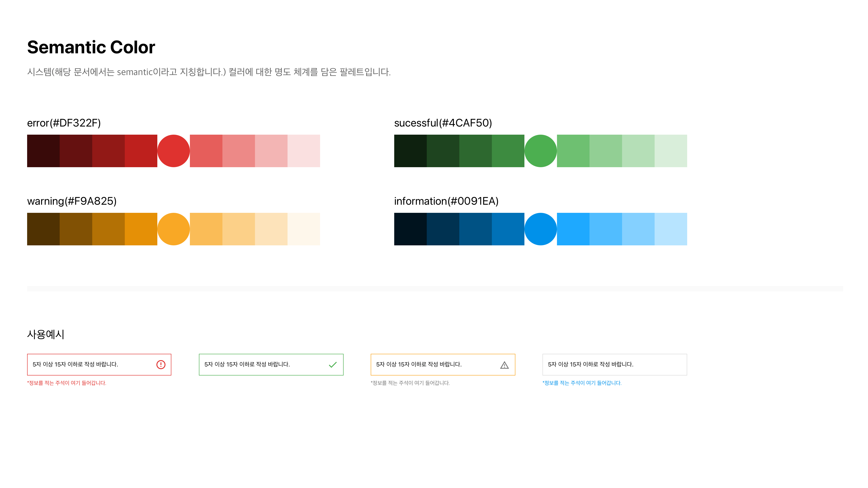
Task: Pick the green swatch just right of sucessful circle
Action: coord(573,151)
